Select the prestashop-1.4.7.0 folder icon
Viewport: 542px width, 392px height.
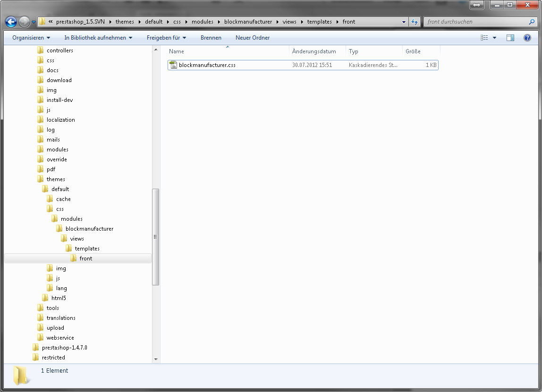pos(35,348)
